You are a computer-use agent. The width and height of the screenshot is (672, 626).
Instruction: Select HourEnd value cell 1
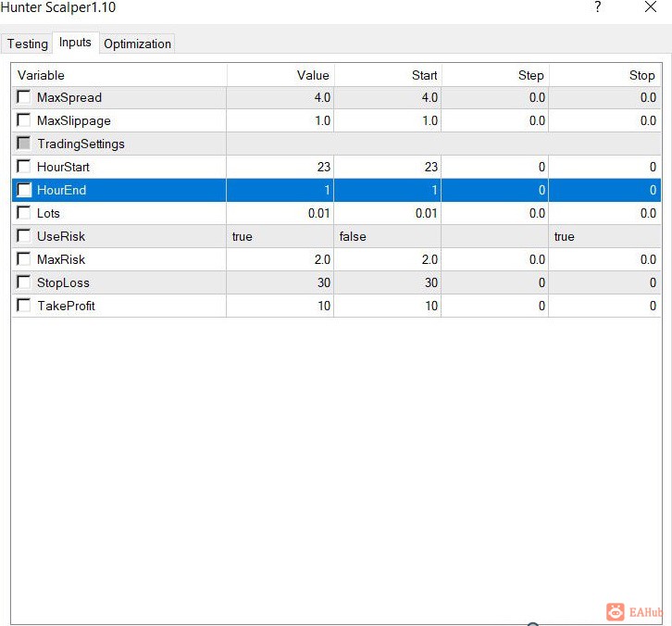(280, 190)
